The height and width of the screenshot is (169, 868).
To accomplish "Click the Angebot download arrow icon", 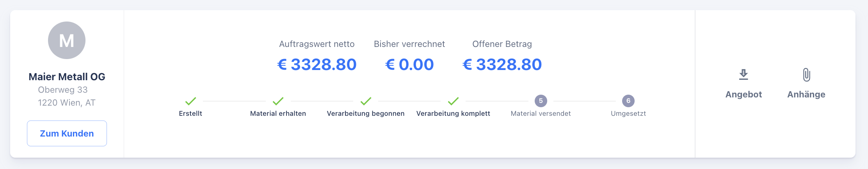I will tap(743, 74).
